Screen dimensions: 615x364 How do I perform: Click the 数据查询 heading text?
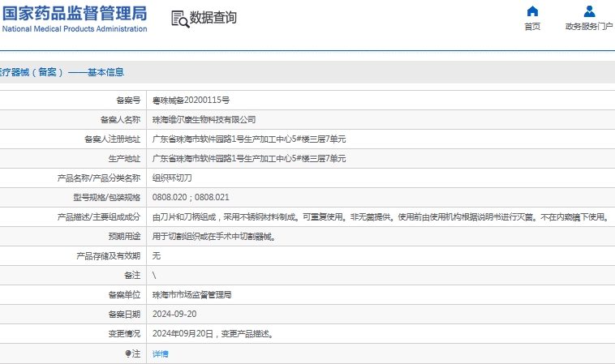[x=213, y=18]
